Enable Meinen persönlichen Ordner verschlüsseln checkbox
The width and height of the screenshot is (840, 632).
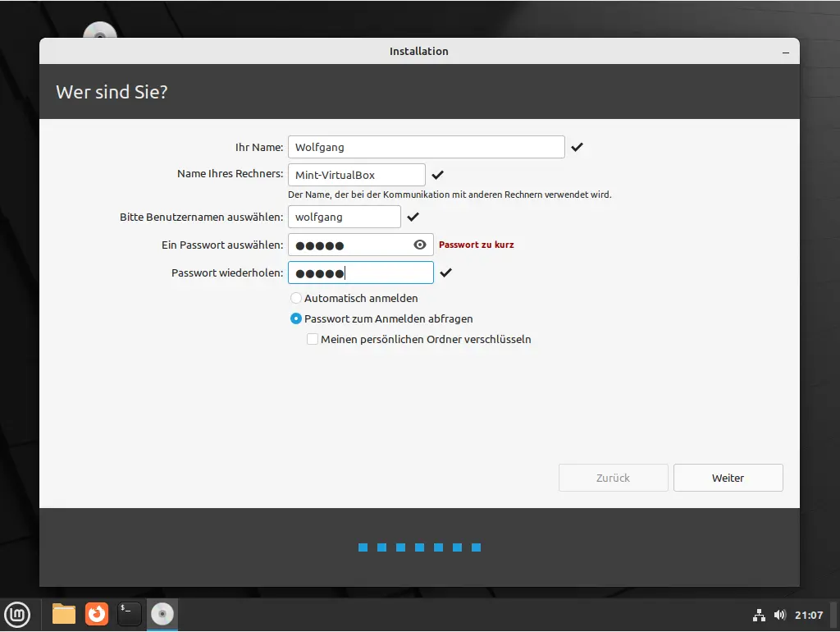coord(313,339)
